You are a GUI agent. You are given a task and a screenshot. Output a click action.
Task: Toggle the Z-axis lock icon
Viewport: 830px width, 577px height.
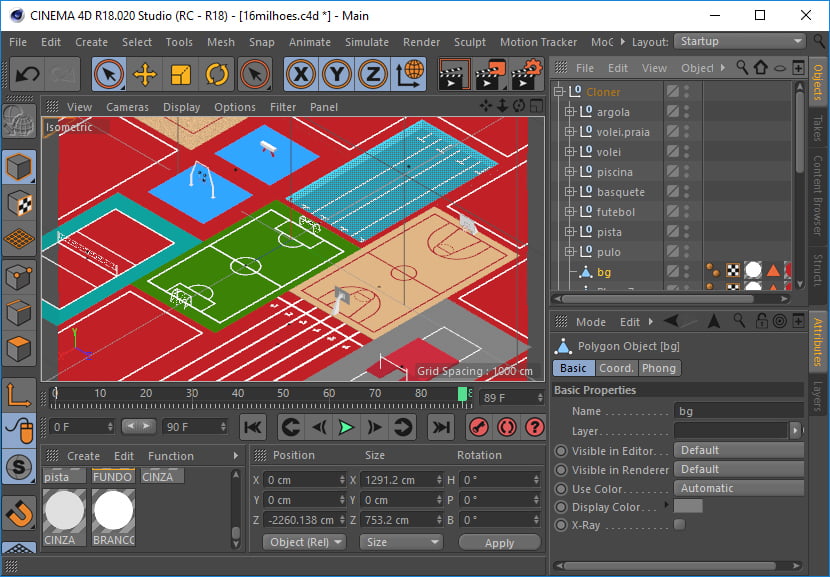(373, 74)
